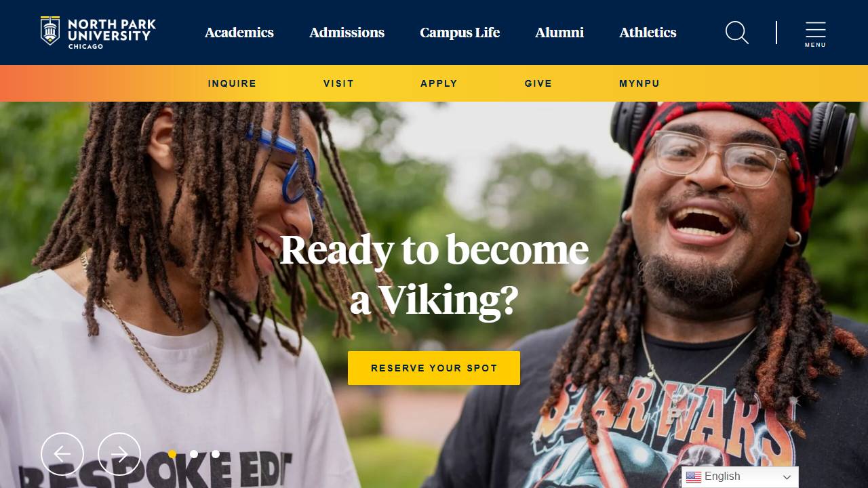Select the third carousel dot
This screenshot has width=868, height=488.
pyautogui.click(x=216, y=454)
